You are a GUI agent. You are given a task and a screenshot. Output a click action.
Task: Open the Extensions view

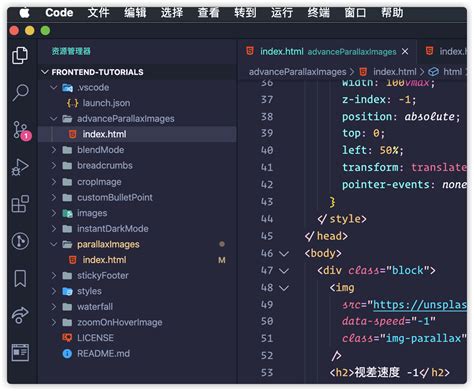pyautogui.click(x=20, y=204)
